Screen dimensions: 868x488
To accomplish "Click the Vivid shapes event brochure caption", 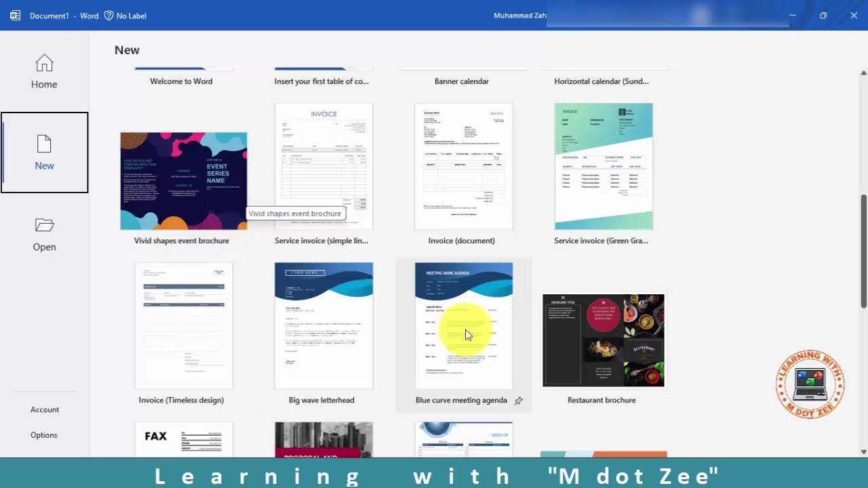I will tap(182, 241).
